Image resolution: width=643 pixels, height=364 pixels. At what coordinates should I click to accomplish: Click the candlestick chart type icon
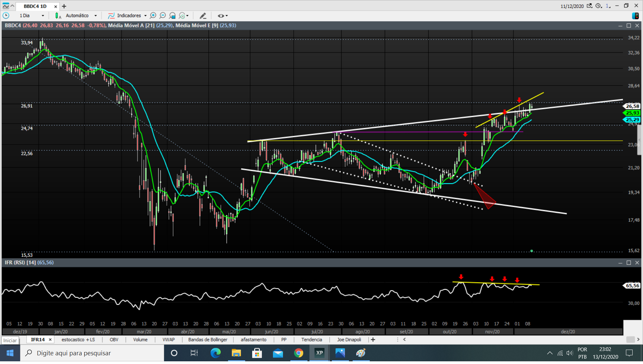coord(58,16)
